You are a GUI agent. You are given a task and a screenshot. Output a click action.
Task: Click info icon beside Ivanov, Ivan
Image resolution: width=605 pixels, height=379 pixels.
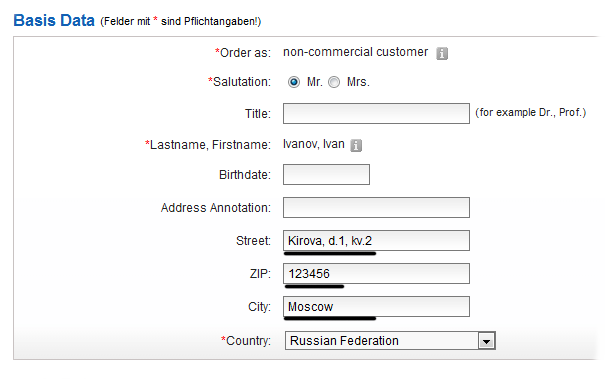tap(356, 146)
